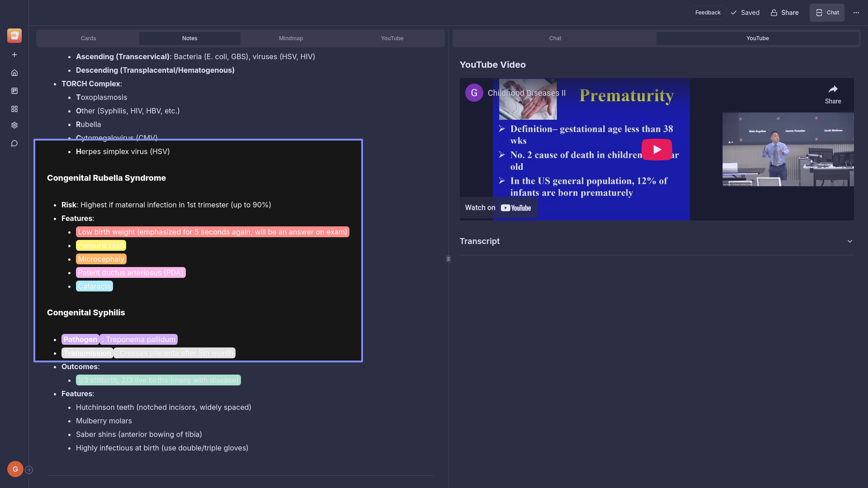Viewport: 868px width, 488px height.
Task: Open settings gear in the sidebar
Action: 14,125
